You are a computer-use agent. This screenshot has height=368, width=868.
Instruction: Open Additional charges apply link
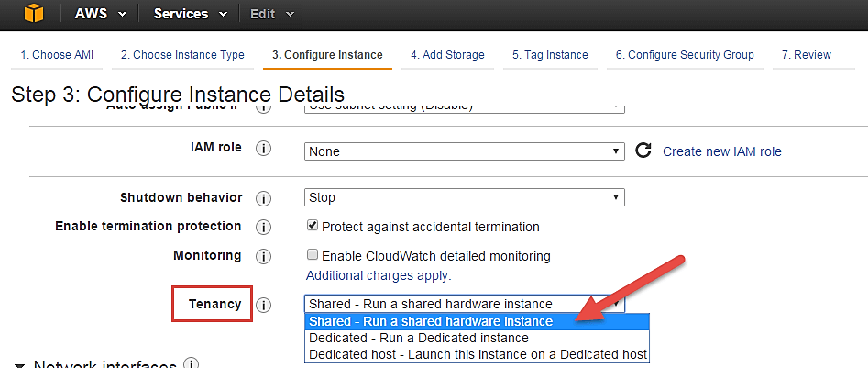click(379, 275)
